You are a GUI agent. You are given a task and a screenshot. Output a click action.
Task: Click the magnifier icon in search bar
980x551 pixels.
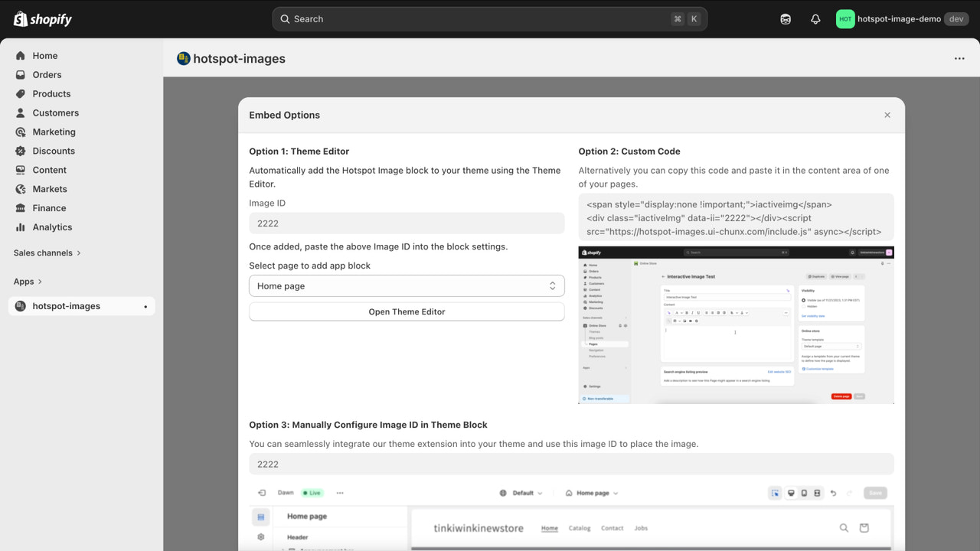point(285,19)
